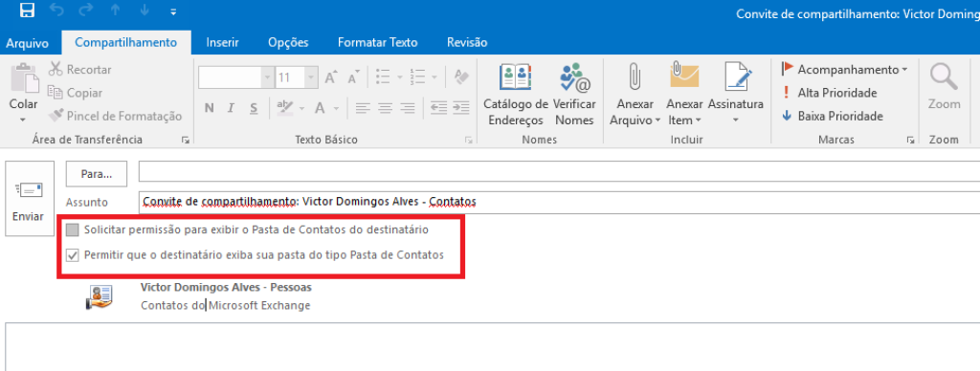Open the font name combo box
The height and width of the screenshot is (371, 980).
coord(235,77)
